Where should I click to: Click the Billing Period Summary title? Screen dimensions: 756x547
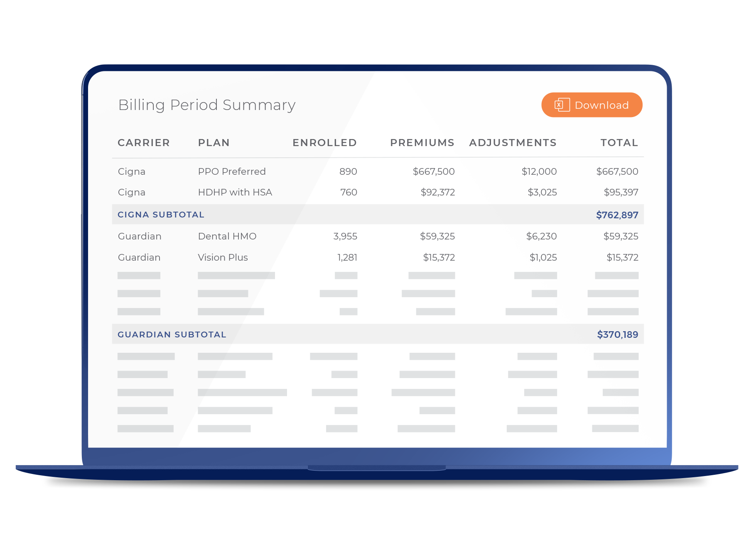point(206,105)
